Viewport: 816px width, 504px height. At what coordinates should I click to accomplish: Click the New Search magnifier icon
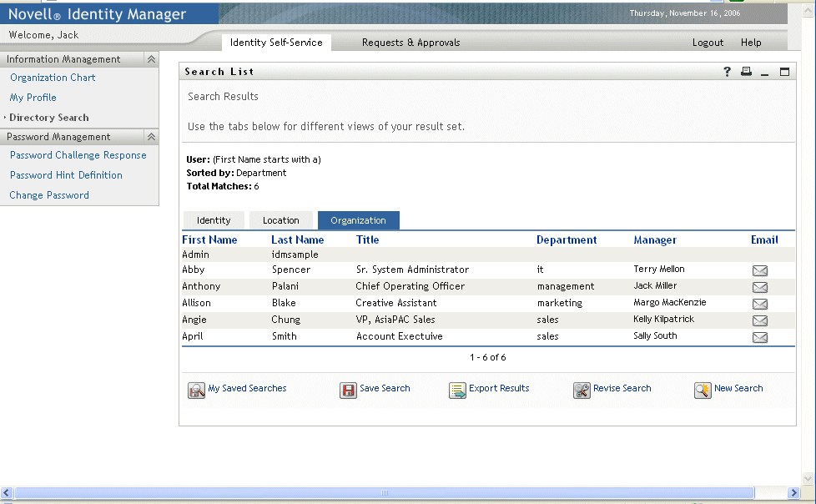703,390
